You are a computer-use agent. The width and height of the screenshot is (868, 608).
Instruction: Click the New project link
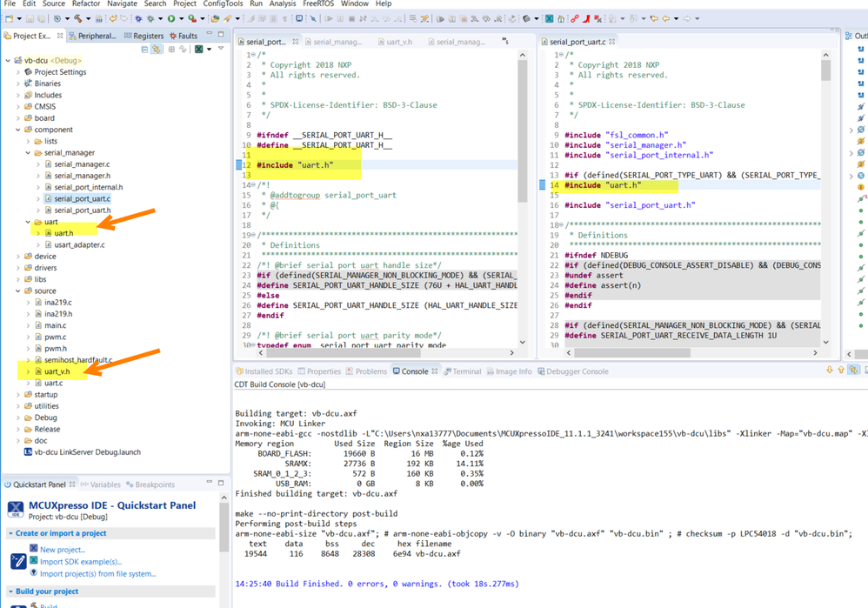(x=62, y=550)
